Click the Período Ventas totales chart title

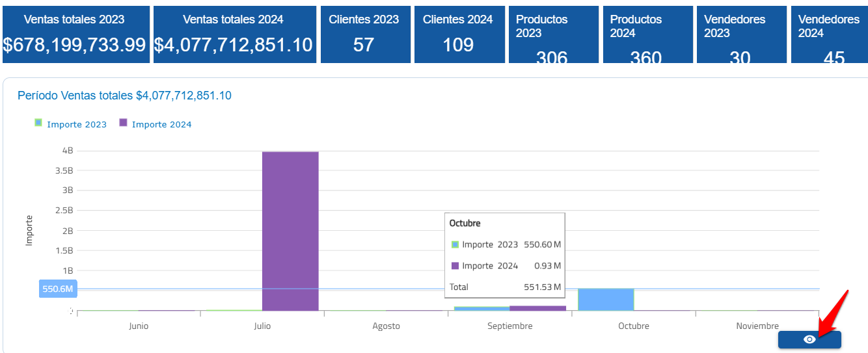[x=124, y=96]
